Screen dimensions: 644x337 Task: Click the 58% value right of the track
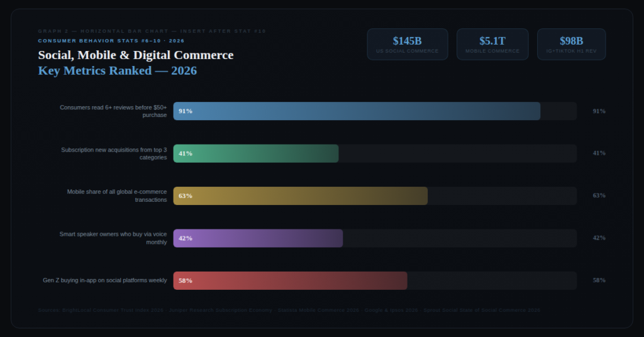(599, 280)
